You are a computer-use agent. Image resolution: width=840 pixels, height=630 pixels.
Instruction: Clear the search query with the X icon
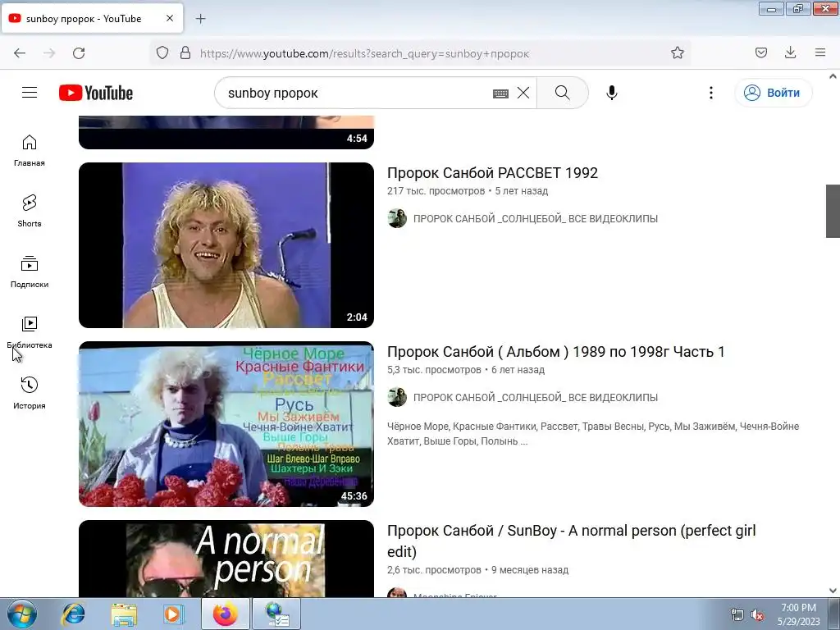tap(523, 93)
